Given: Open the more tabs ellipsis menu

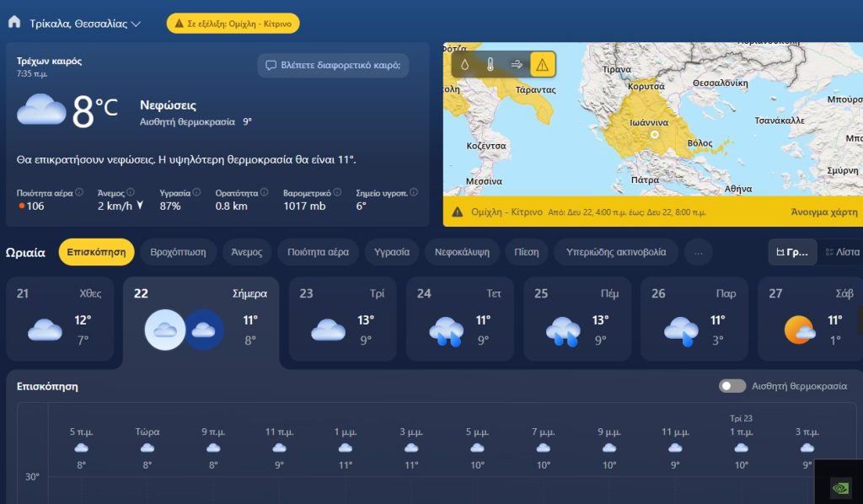Looking at the screenshot, I should 698,252.
